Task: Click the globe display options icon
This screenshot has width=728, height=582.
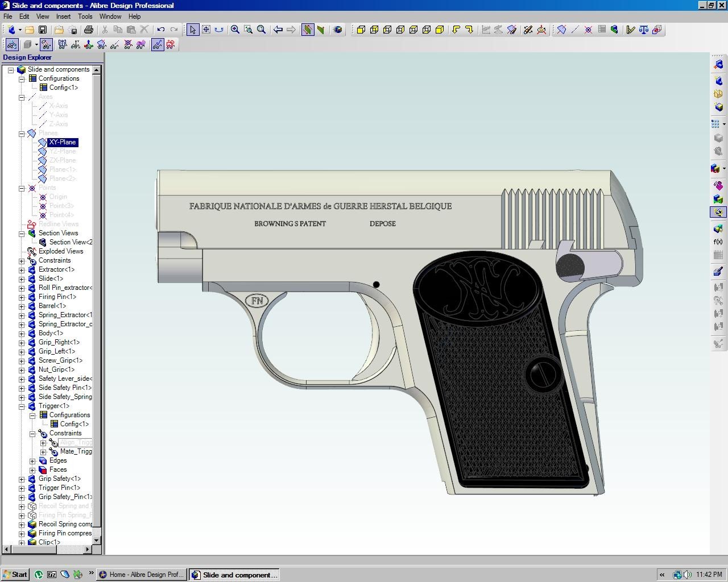Action: pos(338,30)
